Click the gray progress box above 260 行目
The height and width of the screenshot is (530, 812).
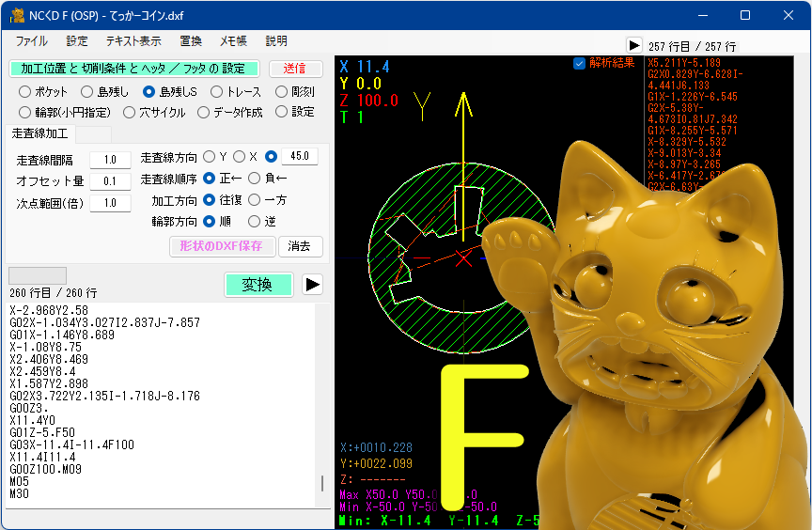tap(38, 274)
